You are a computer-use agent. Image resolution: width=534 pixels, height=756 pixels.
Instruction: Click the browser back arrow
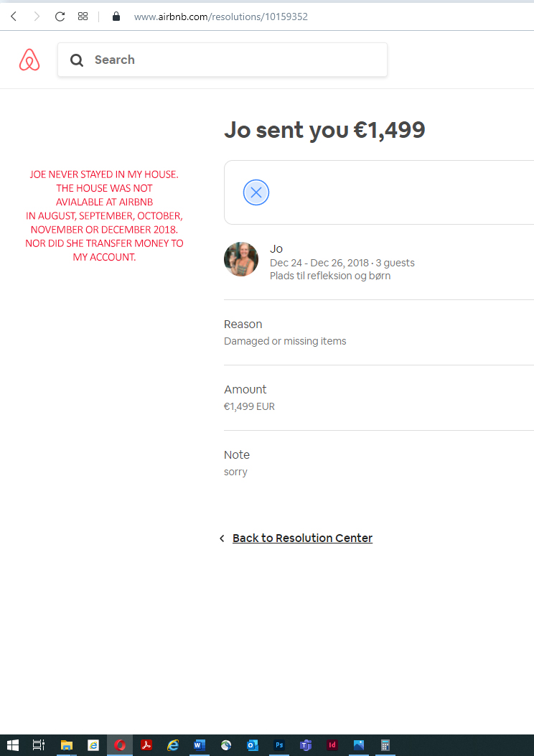click(x=14, y=16)
